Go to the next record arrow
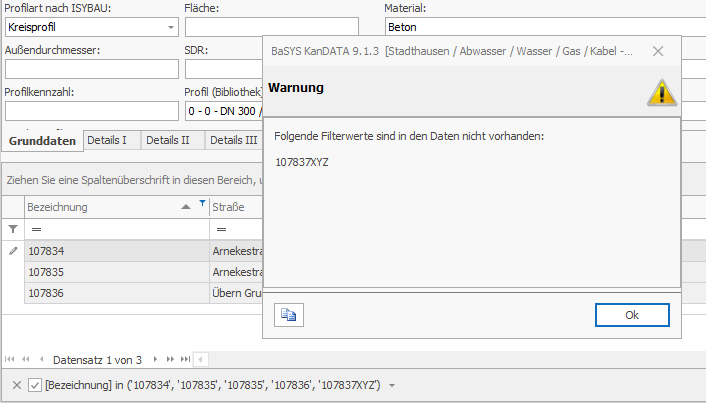The height and width of the screenshot is (403, 706). (x=157, y=359)
